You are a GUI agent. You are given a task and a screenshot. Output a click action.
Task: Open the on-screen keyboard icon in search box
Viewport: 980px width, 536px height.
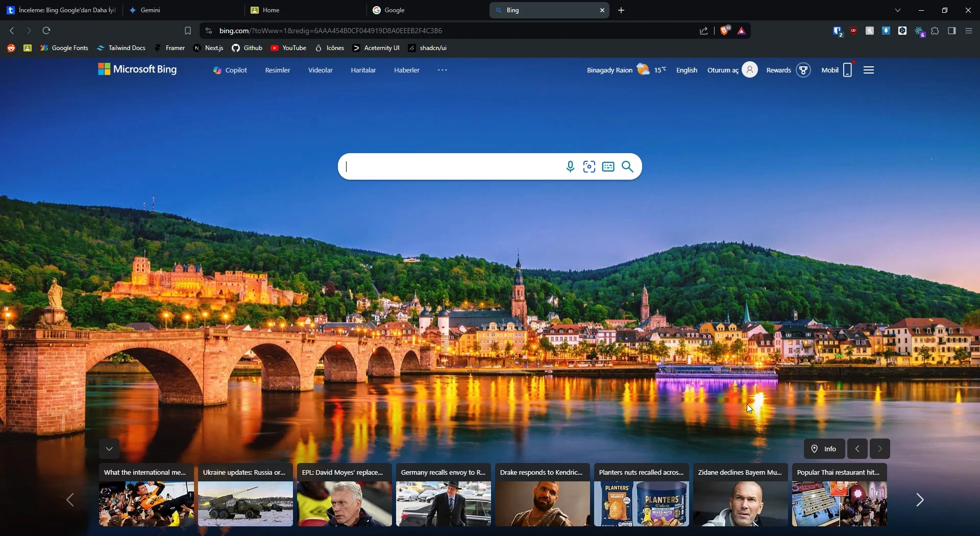pos(608,167)
